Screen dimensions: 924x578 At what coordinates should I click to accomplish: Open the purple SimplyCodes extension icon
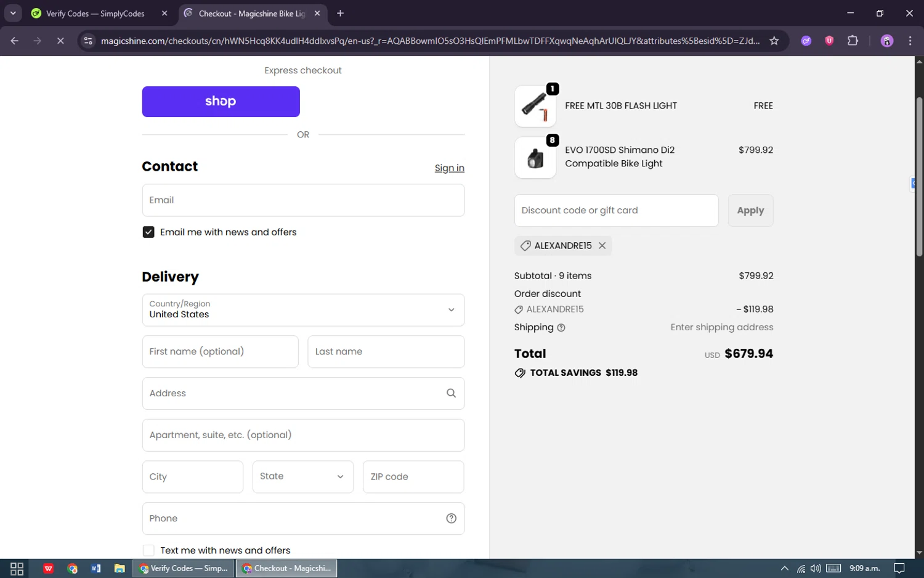806,41
